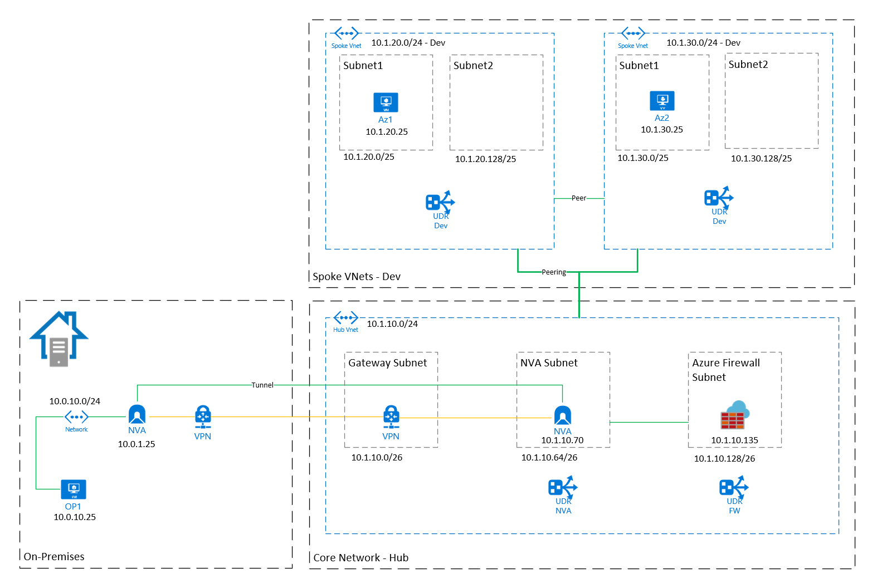Screen dimensions: 872x588
Task: Select the Peer connector label
Action: [579, 198]
